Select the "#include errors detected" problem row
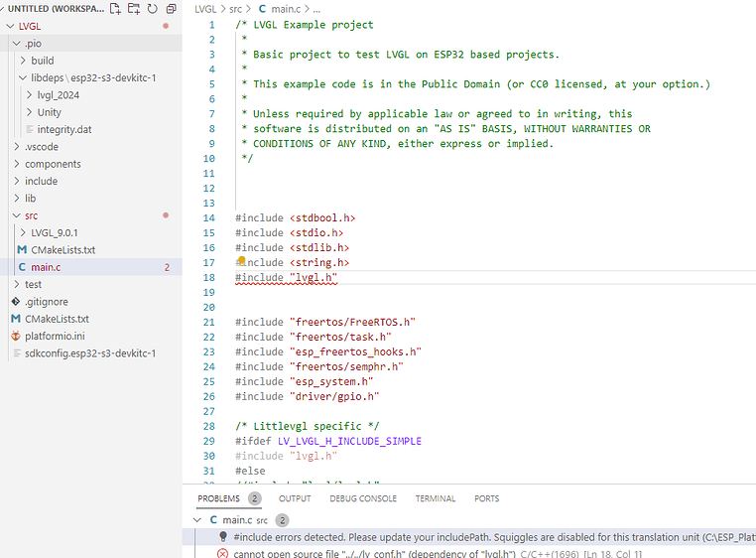The image size is (756, 558). coord(469,537)
